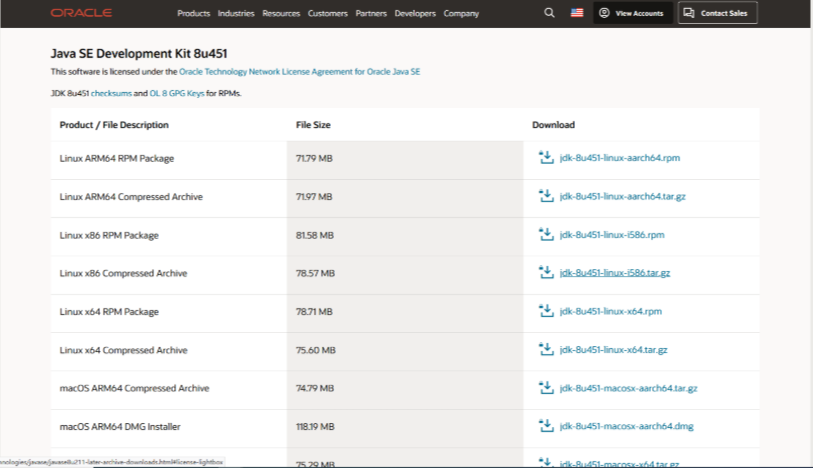Download jdk-8u451-macosx-aarch64.tar.gz

click(628, 388)
